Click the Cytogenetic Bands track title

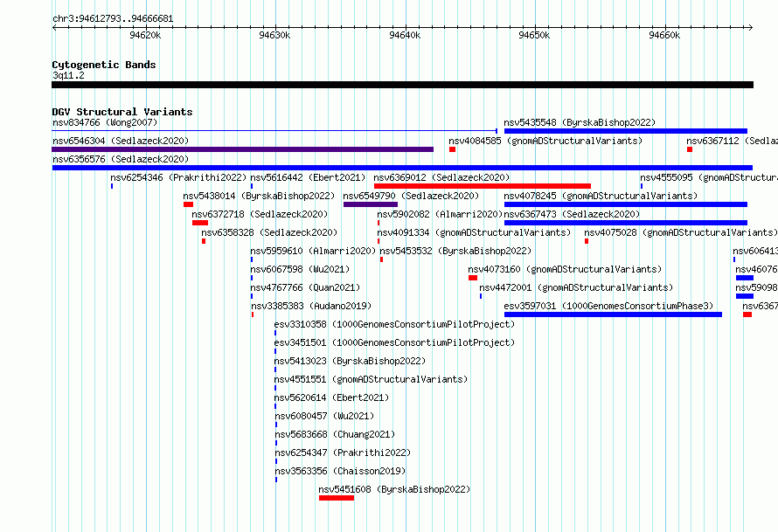(x=104, y=65)
